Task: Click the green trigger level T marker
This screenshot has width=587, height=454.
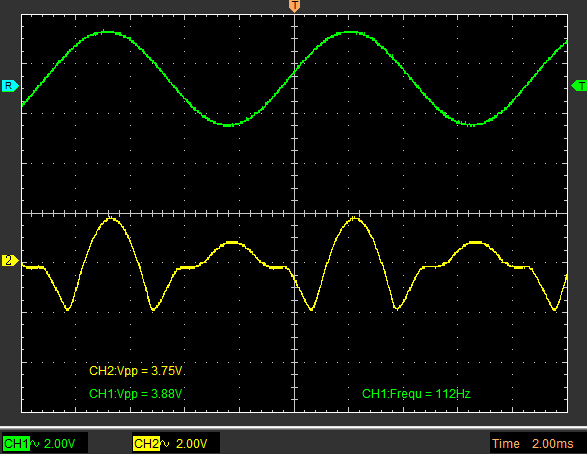Action: pos(579,86)
